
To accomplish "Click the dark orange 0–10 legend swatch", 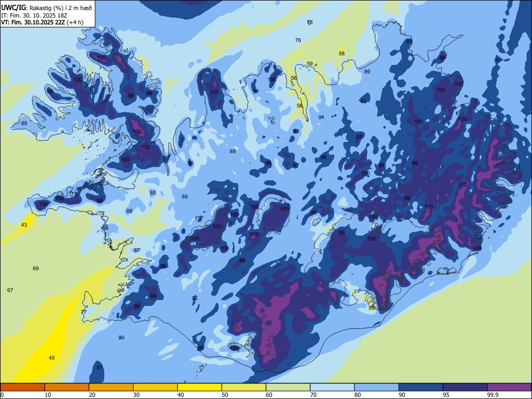I will pyautogui.click(x=22, y=387).
